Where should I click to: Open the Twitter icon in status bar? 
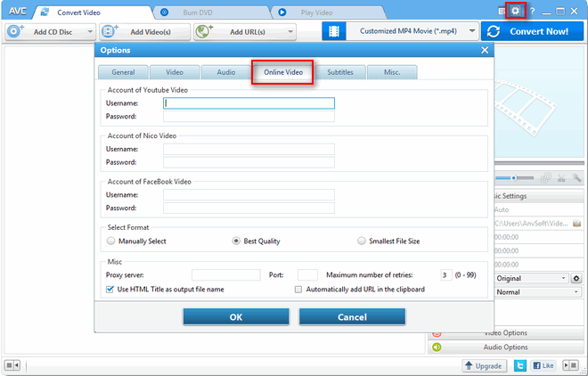520,365
